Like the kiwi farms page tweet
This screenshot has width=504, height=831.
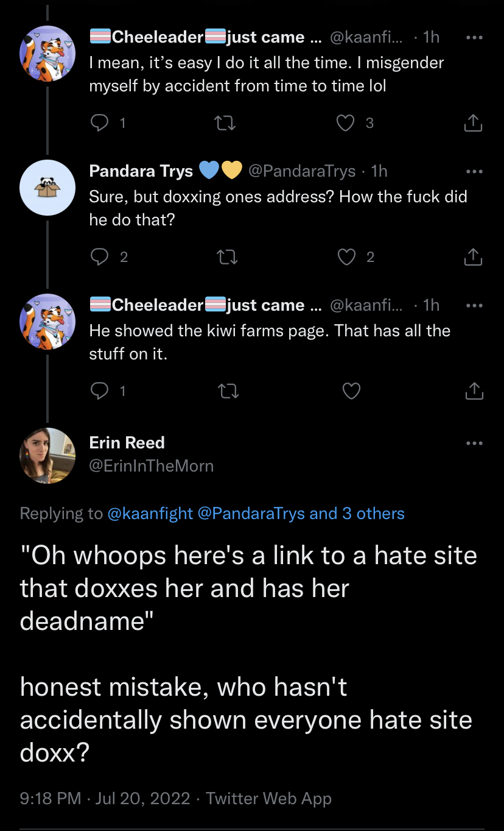pyautogui.click(x=351, y=391)
